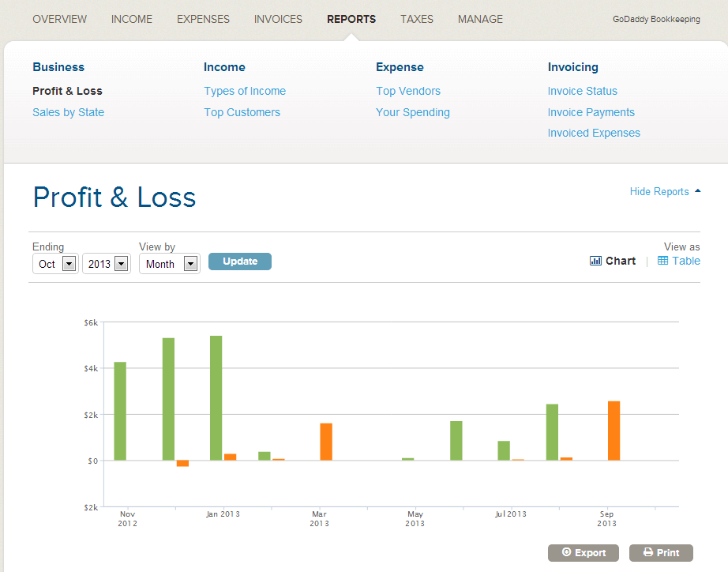This screenshot has height=572, width=728.
Task: Click the printer icon on the Print button
Action: pos(644,552)
